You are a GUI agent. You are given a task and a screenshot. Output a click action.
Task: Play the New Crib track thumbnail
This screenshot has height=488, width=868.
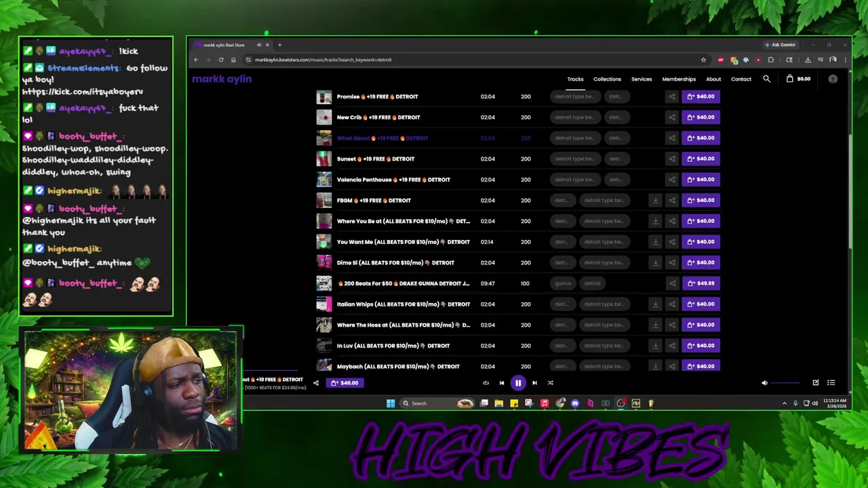pos(324,117)
